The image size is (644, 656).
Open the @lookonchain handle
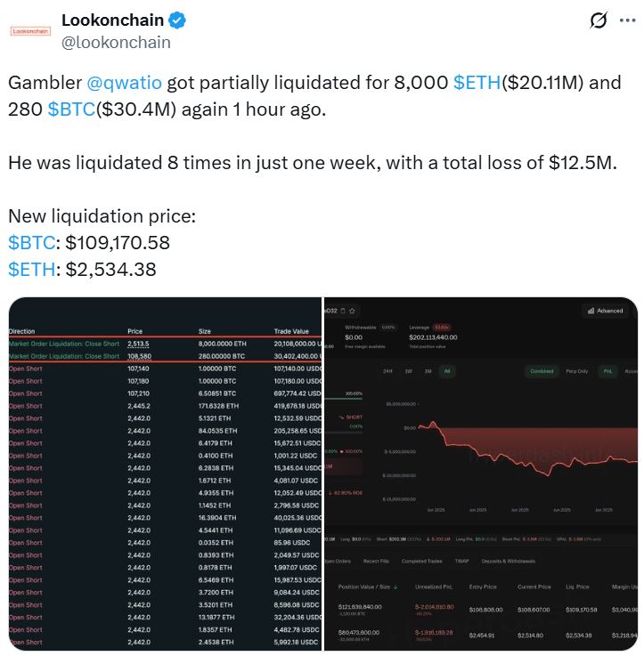(116, 42)
